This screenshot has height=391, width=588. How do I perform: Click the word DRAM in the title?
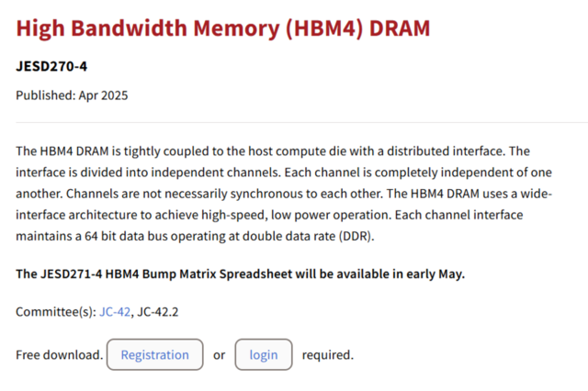(x=400, y=28)
